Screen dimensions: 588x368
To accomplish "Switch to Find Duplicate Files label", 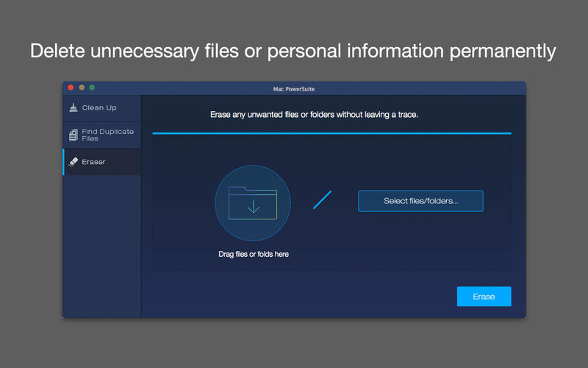I will click(107, 135).
